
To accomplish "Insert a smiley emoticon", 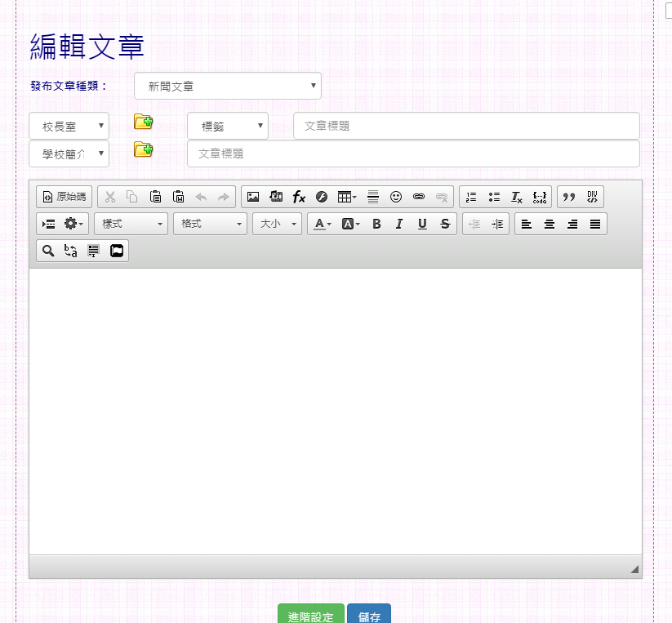I will pyautogui.click(x=396, y=197).
